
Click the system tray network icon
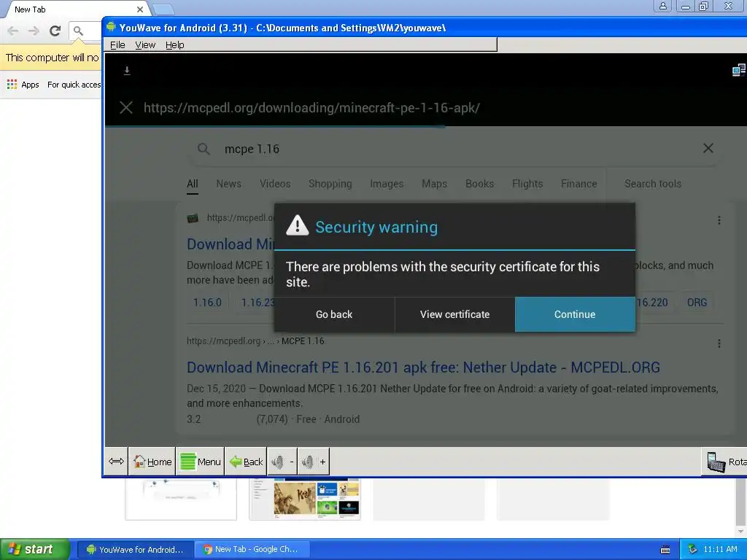(693, 549)
